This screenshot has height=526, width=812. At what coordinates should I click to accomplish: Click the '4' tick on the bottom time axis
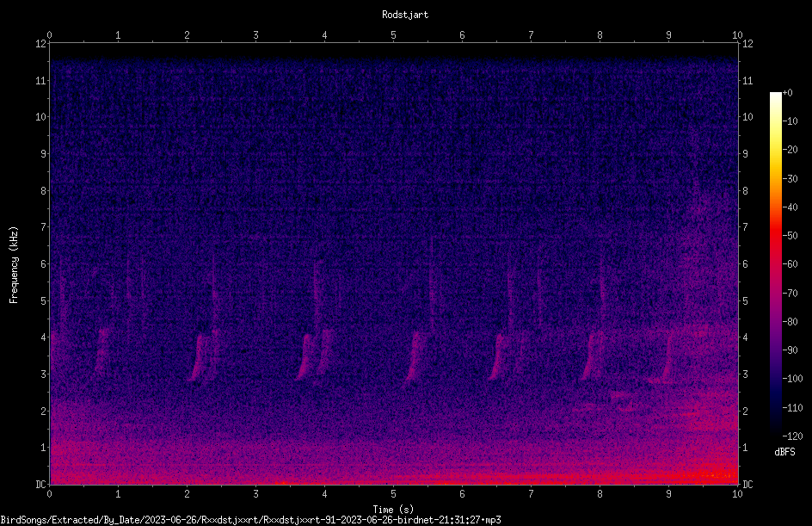[324, 494]
